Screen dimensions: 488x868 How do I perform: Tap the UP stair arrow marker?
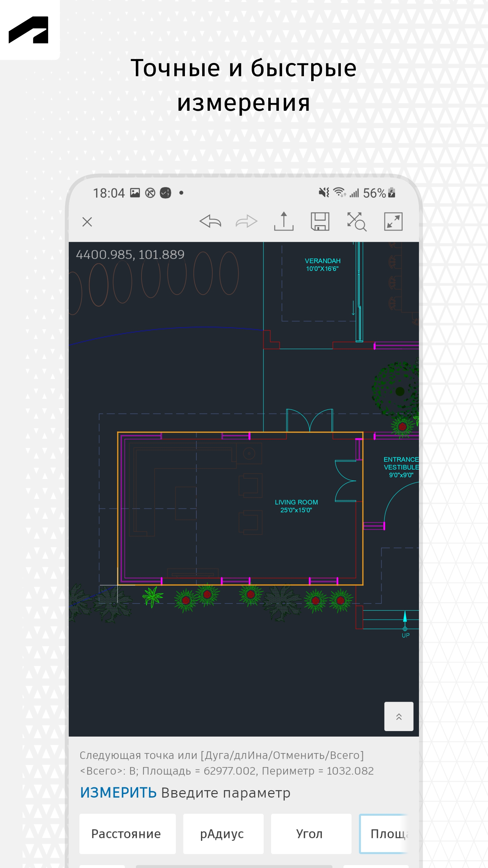[x=405, y=625]
